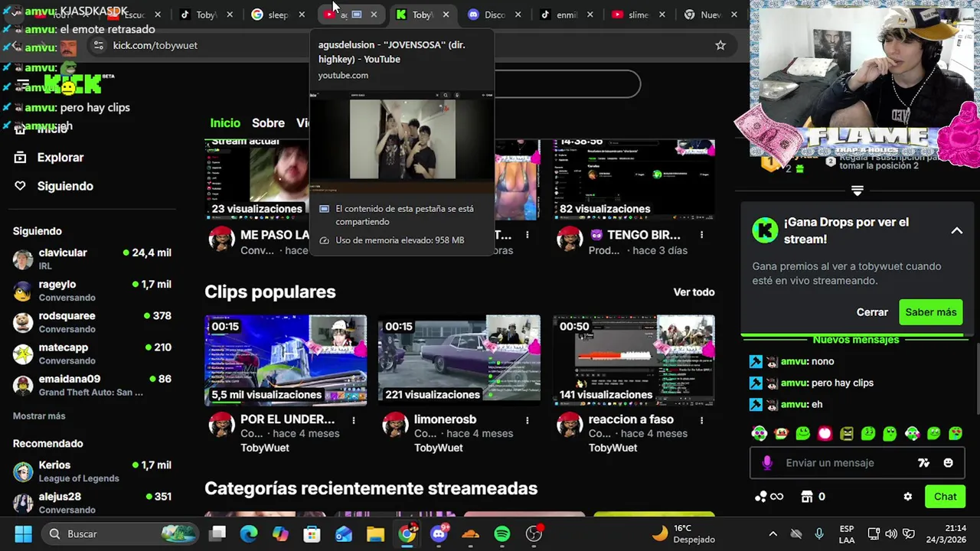Insert the angry yellow face emote

click(x=846, y=434)
